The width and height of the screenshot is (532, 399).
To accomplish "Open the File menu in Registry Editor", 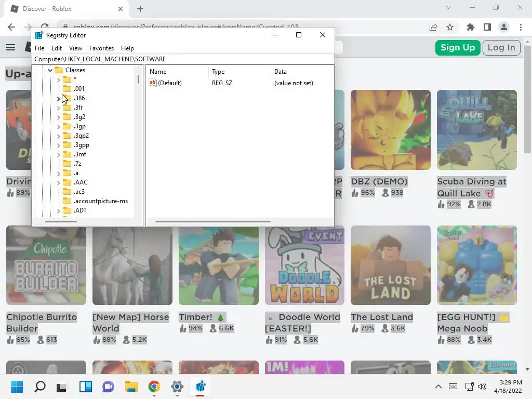I will tap(39, 48).
